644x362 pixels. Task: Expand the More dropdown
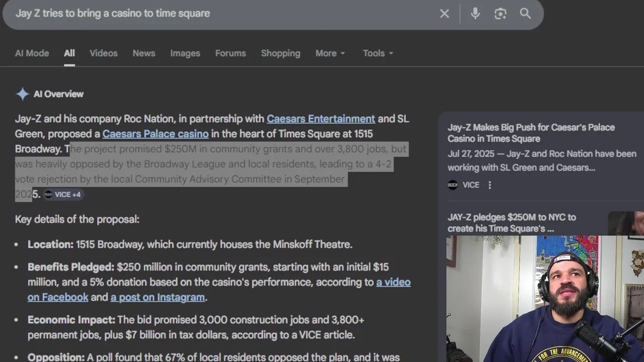click(331, 53)
